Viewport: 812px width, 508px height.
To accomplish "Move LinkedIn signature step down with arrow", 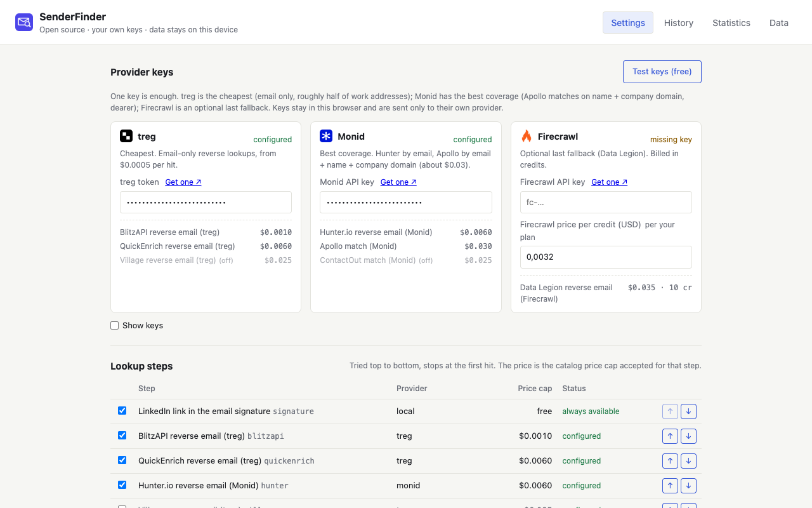I will coord(688,411).
